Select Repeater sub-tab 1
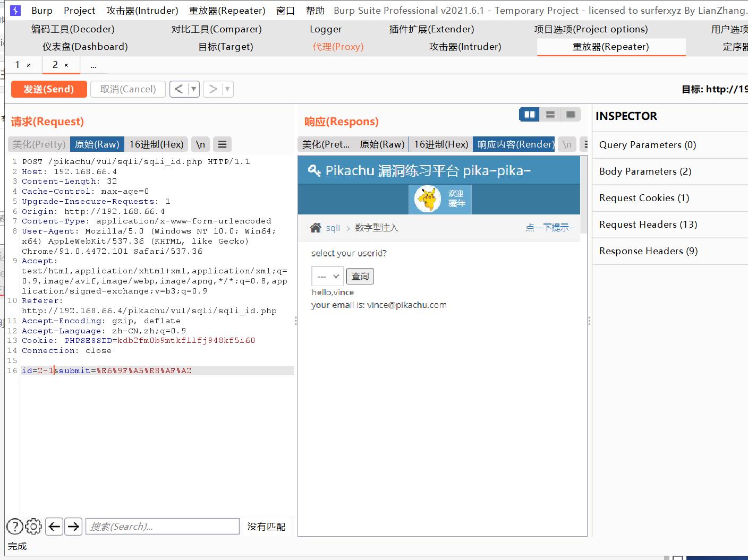Viewport: 748px width, 560px height. coord(18,65)
